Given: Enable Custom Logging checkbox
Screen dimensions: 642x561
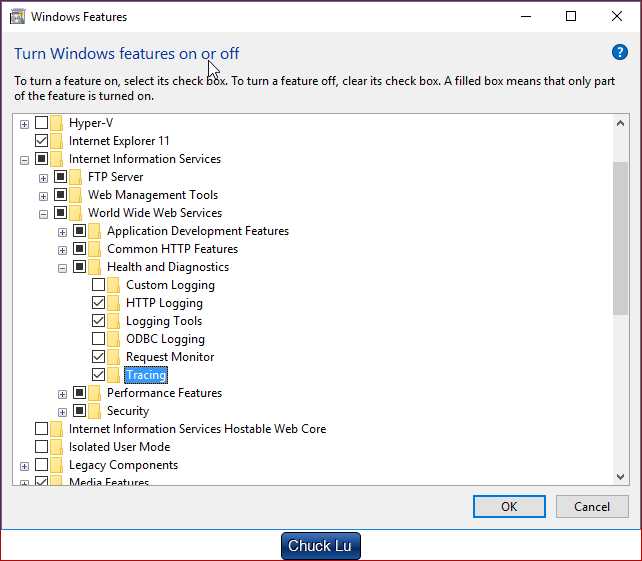Looking at the screenshot, I should click(x=98, y=285).
